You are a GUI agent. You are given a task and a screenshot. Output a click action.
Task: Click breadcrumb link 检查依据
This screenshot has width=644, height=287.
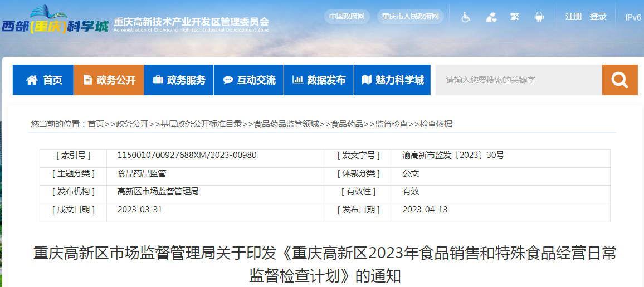point(436,124)
